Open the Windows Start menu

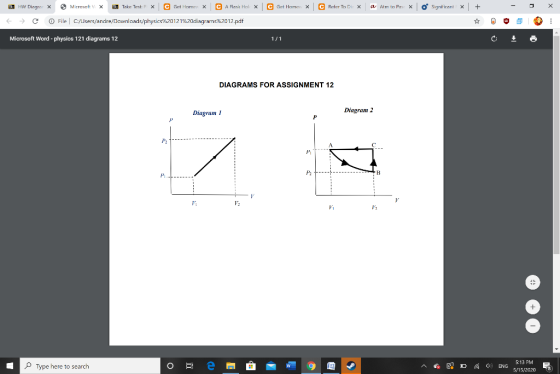coord(10,366)
